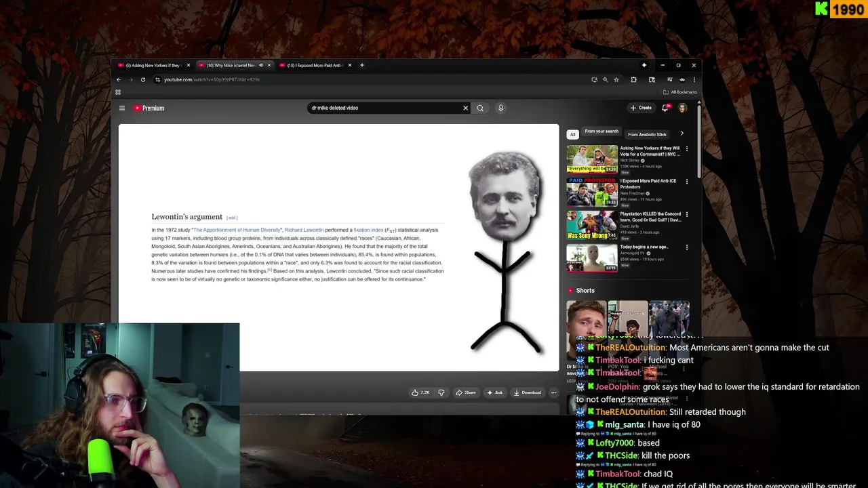
Task: Select the 'All' filter chip
Action: 572,134
